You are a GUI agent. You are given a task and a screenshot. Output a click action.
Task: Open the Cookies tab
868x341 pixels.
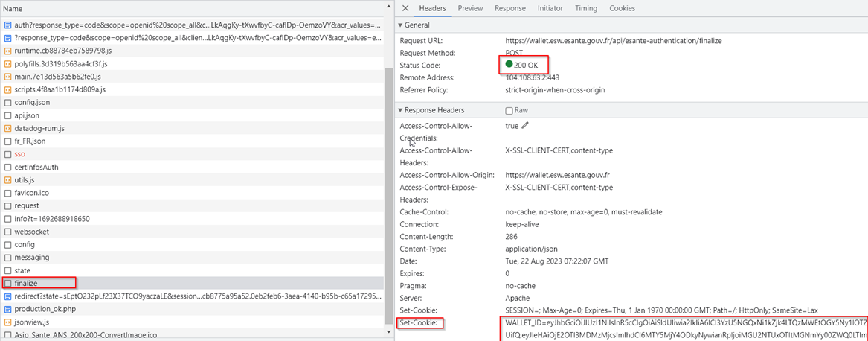[622, 8]
